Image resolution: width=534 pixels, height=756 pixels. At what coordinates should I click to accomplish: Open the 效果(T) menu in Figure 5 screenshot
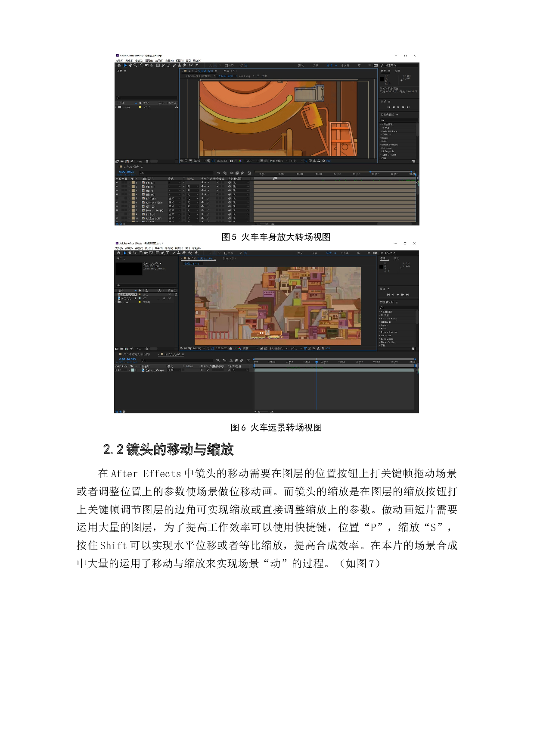[x=159, y=61]
